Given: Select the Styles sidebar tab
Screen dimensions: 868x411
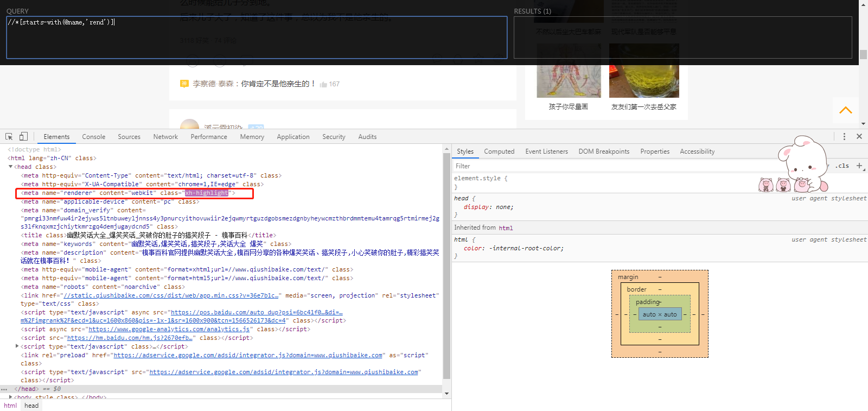Looking at the screenshot, I should pos(465,151).
